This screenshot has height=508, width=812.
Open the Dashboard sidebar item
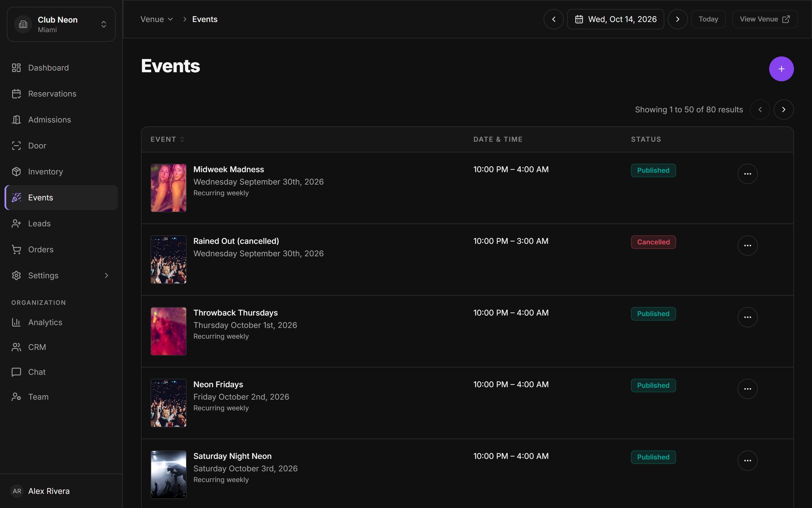pos(61,68)
